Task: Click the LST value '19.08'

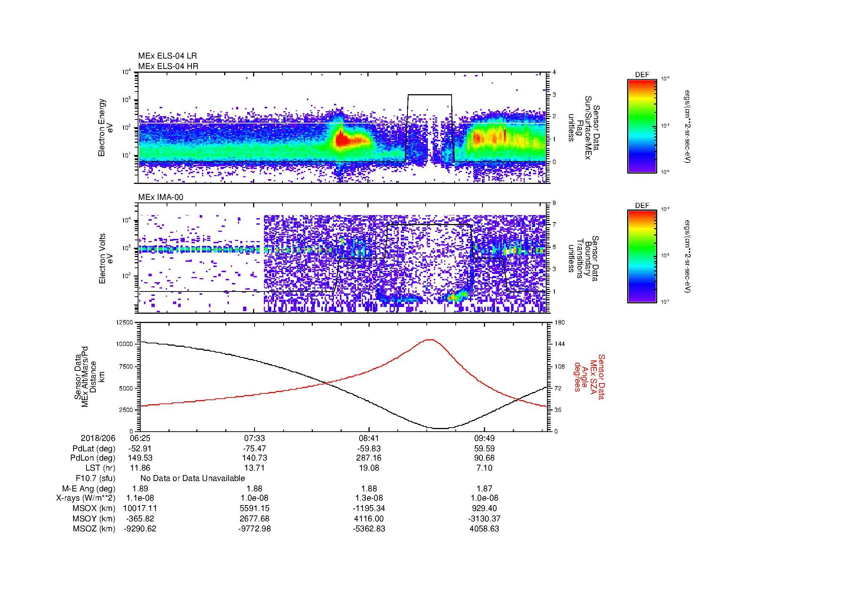Action: tap(369, 468)
